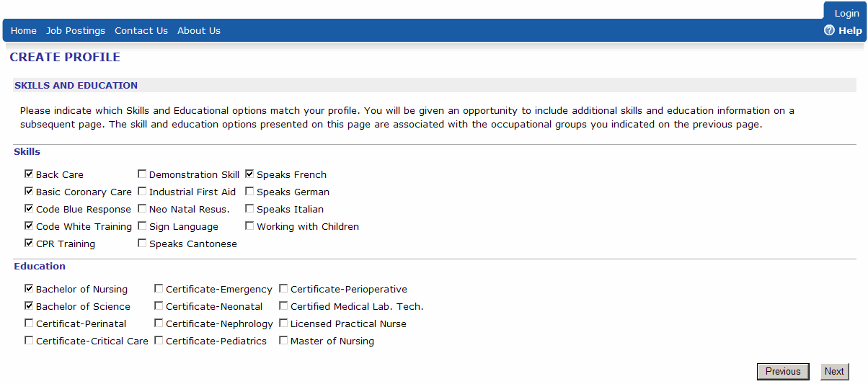Go to the Home menu item
The height and width of the screenshot is (384, 868).
click(x=24, y=30)
